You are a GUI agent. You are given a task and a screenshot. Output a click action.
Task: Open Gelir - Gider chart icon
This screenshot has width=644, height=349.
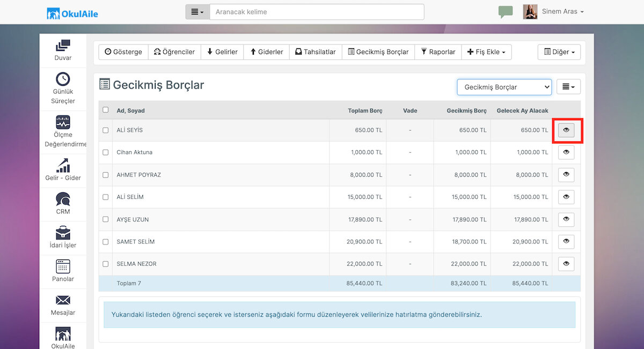click(63, 165)
